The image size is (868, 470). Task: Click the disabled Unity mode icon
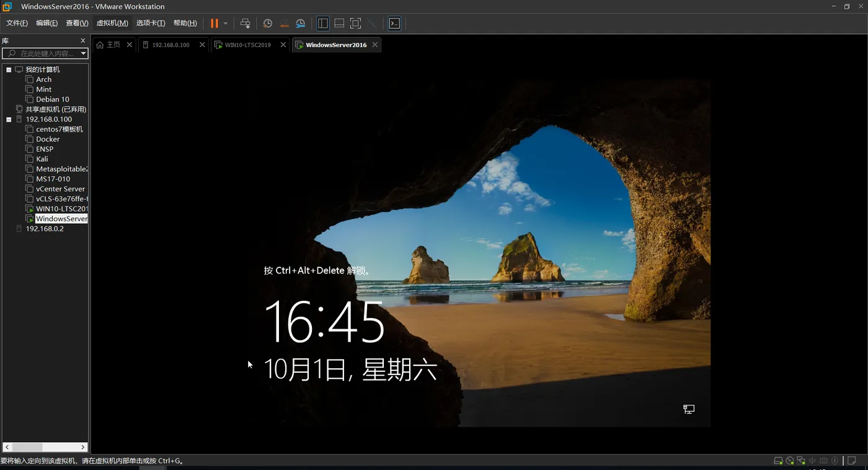pyautogui.click(x=371, y=23)
